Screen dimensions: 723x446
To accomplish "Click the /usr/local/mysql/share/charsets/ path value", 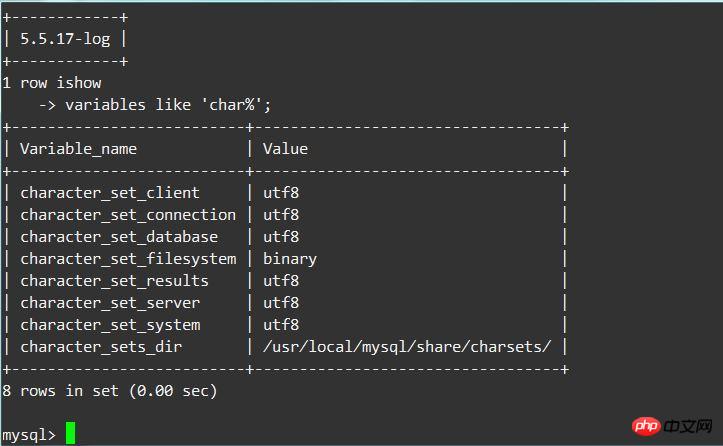I will [407, 347].
